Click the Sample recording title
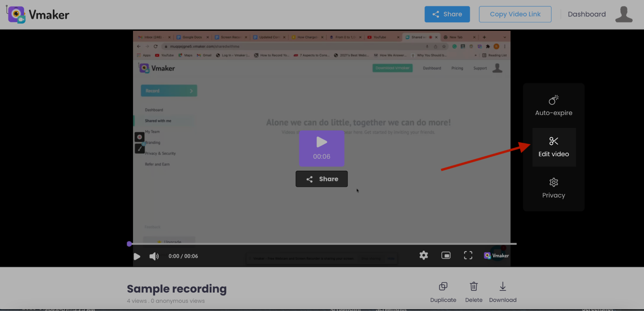 click(177, 289)
